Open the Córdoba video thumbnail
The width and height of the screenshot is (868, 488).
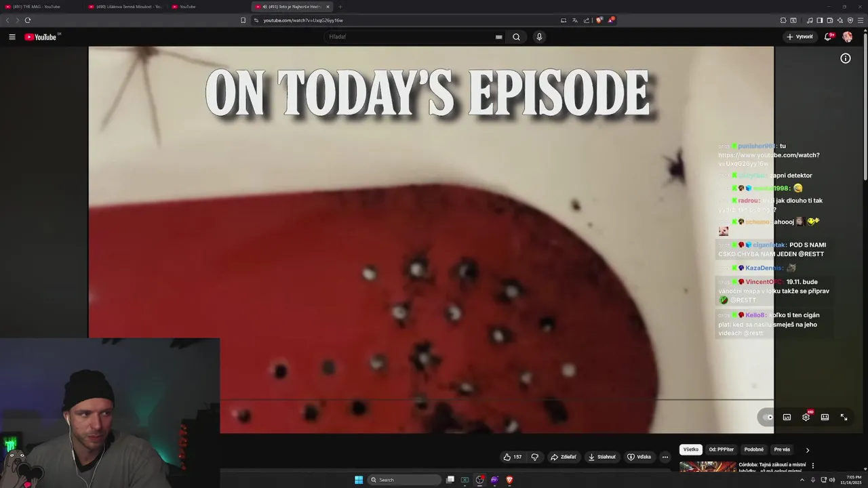(707, 466)
